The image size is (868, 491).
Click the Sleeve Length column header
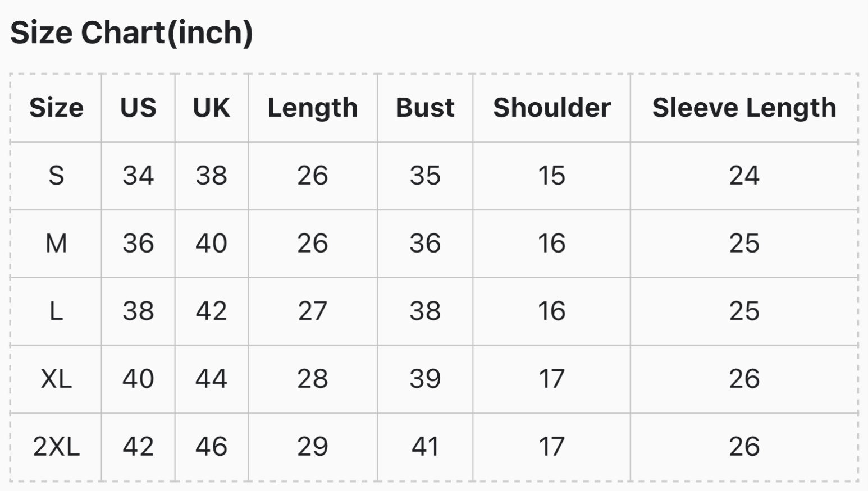744,108
